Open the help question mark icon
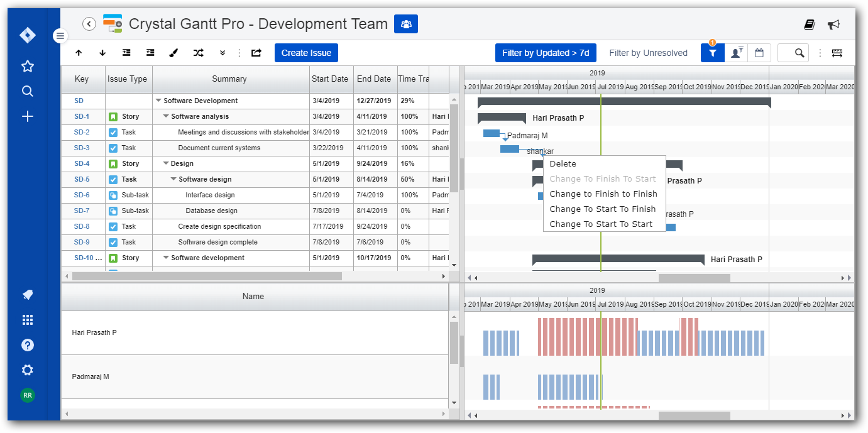Viewport: 868px width, 433px height. (28, 345)
